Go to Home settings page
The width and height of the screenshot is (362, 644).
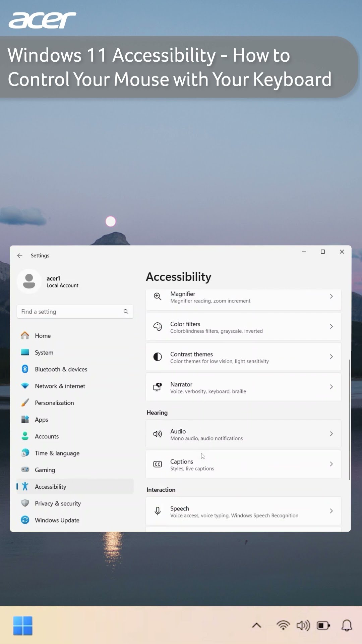click(x=75, y=335)
